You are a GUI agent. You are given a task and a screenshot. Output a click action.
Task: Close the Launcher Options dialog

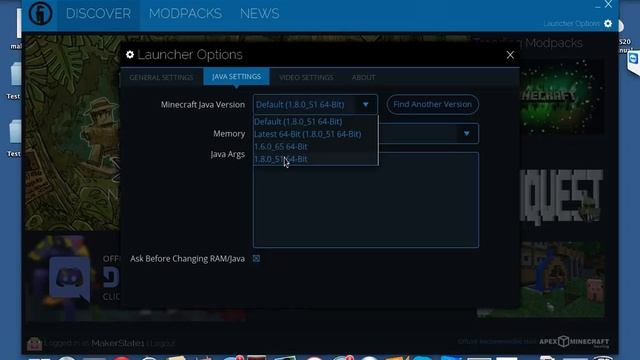(510, 55)
